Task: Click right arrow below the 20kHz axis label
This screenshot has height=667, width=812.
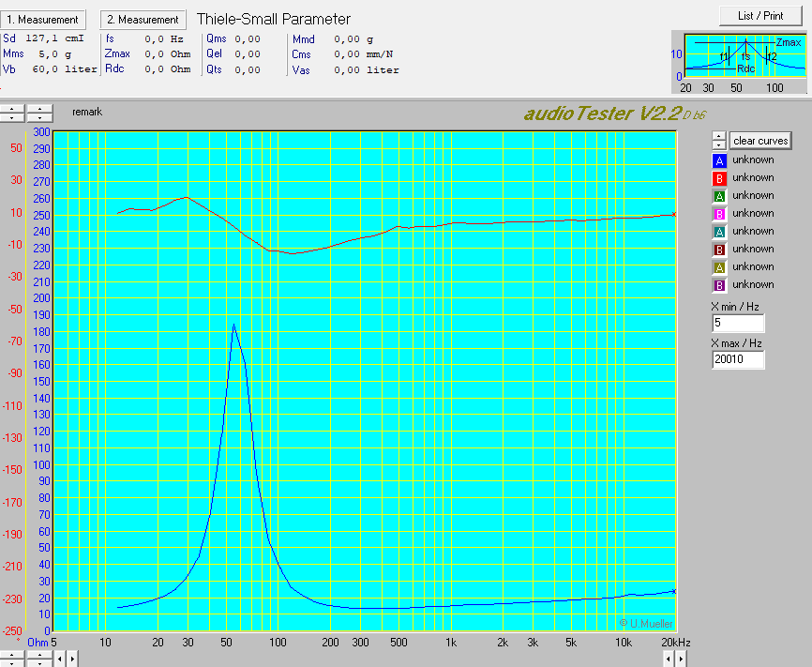Action: pyautogui.click(x=681, y=659)
